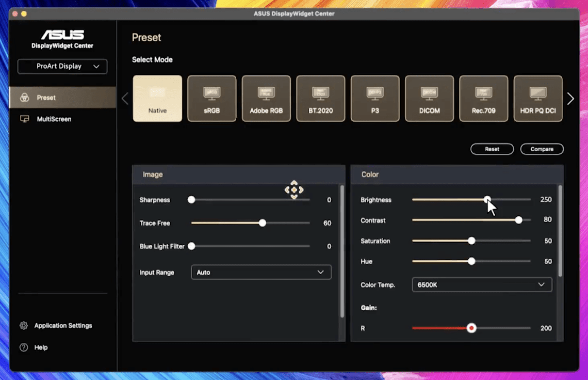Open the Preset section in sidebar
Screen dimensions: 588x380
pyautogui.click(x=62, y=98)
